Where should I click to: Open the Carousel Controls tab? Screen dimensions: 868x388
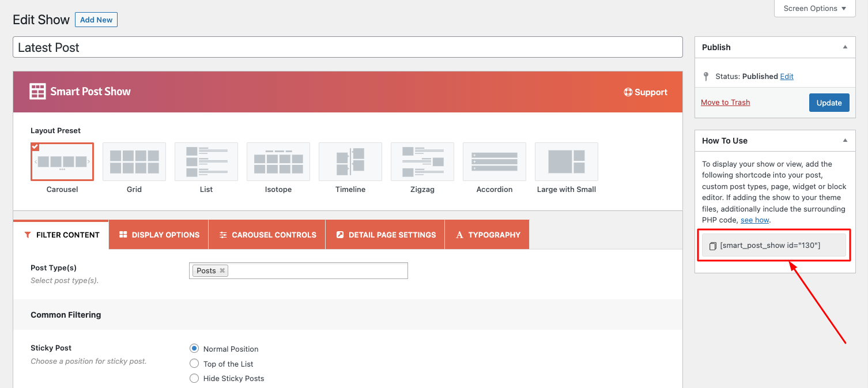(x=267, y=235)
